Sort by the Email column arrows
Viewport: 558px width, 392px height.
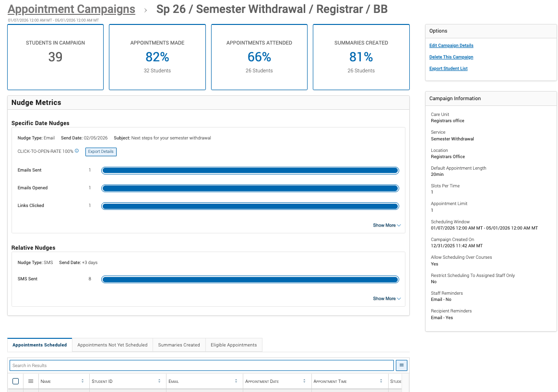236,381
